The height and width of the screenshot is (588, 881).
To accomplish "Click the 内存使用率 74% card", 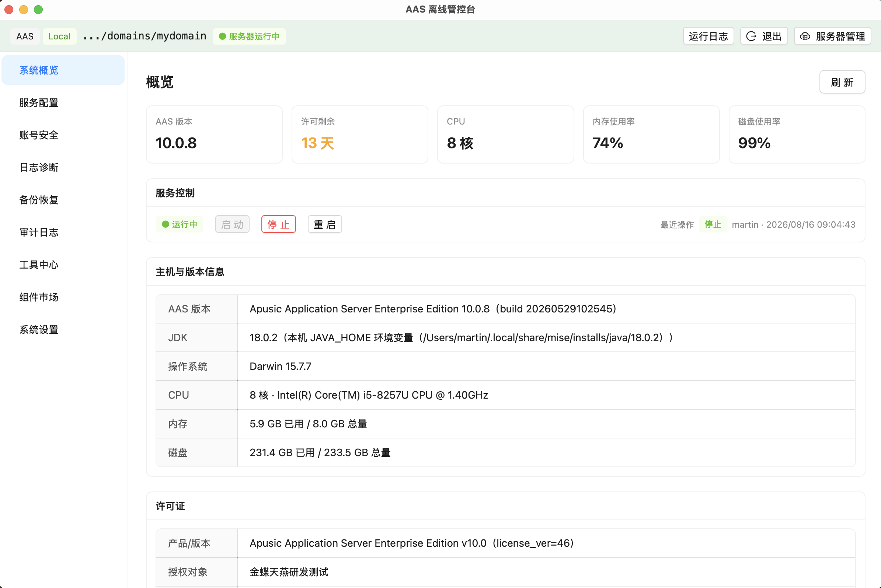I will (x=651, y=134).
